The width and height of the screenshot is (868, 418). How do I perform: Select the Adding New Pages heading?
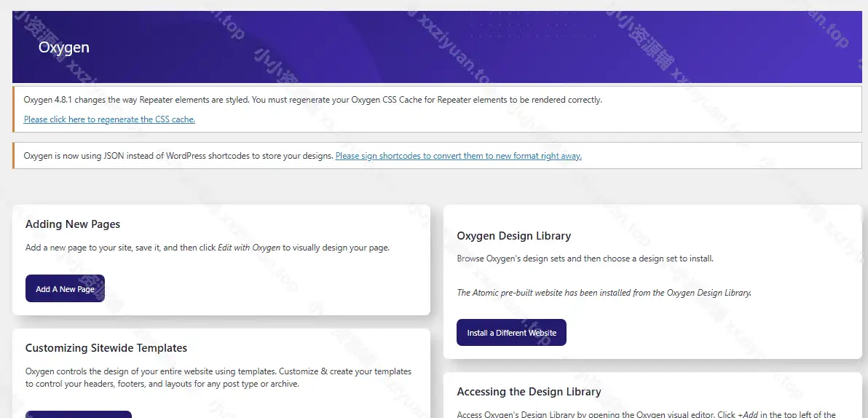[73, 224]
